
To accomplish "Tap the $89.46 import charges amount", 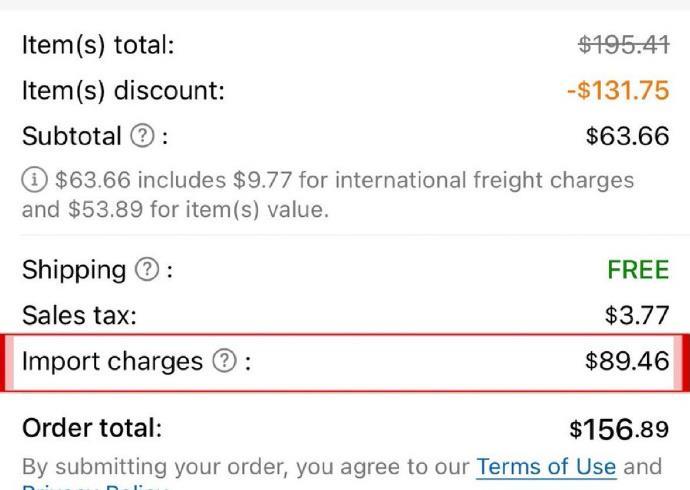I will coord(627,361).
